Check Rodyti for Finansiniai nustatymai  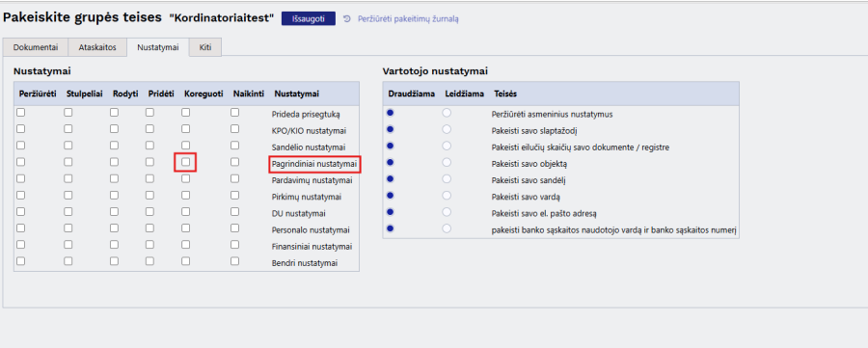point(114,245)
